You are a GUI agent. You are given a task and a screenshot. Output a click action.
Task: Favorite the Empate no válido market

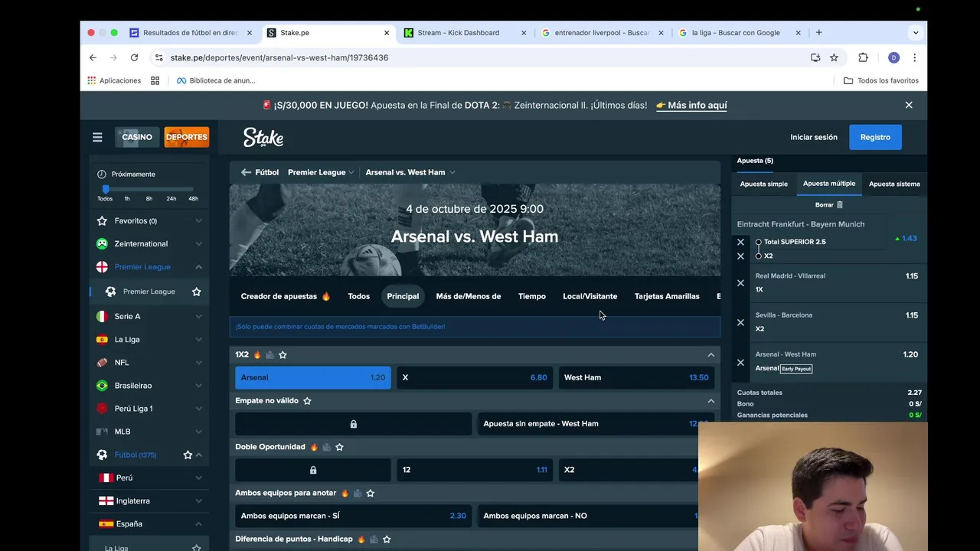pos(307,400)
